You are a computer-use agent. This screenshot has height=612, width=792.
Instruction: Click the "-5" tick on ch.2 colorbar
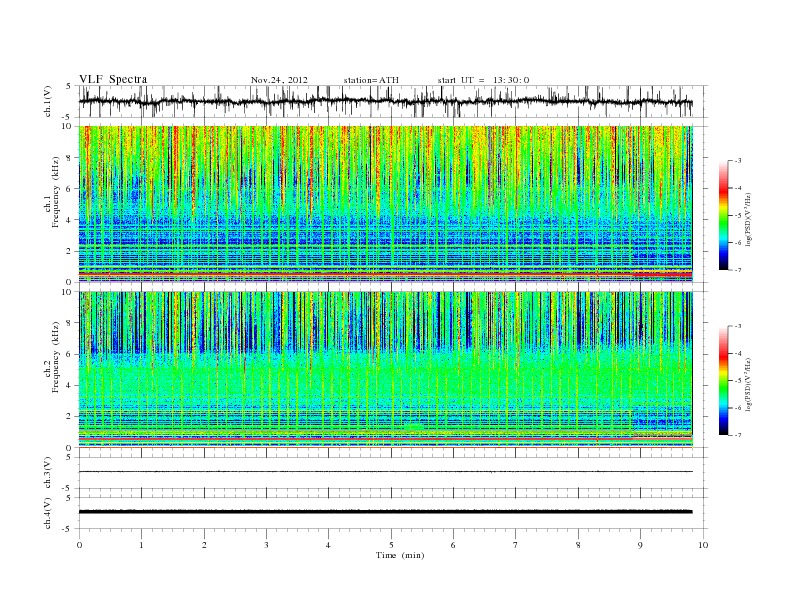coord(738,381)
